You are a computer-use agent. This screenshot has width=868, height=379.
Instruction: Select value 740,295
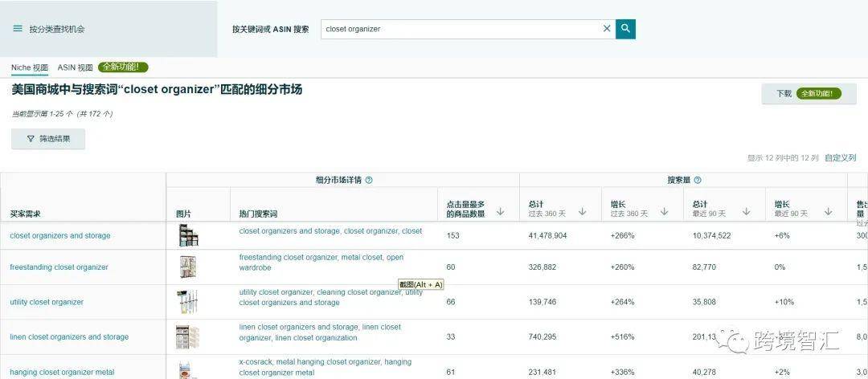point(542,337)
